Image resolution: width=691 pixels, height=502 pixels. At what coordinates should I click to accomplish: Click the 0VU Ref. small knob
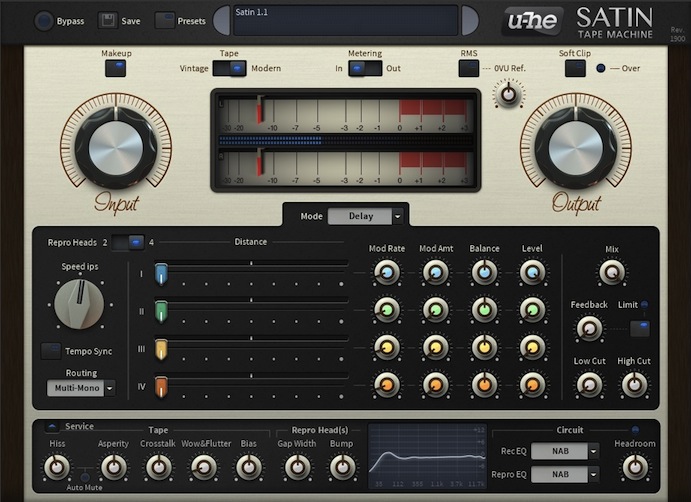pos(509,94)
